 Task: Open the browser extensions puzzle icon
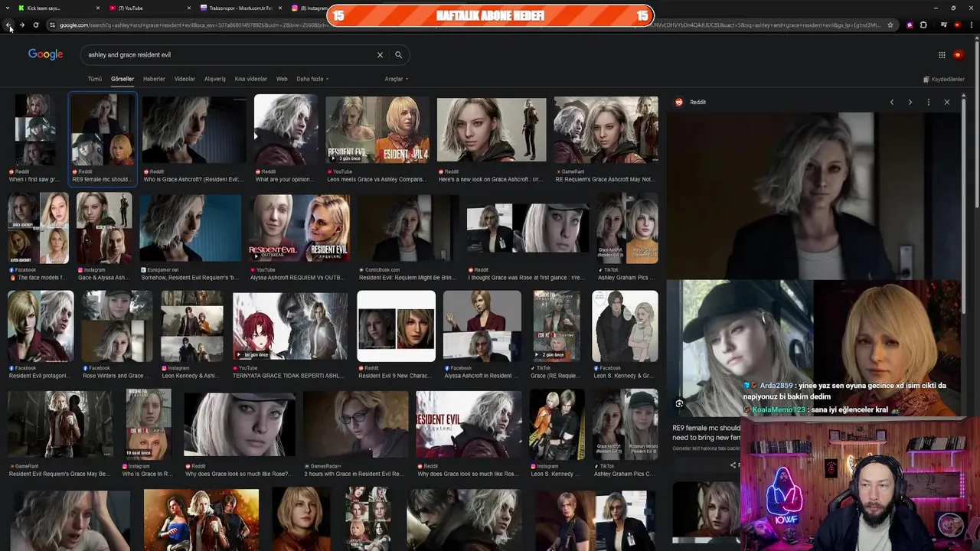coord(923,25)
